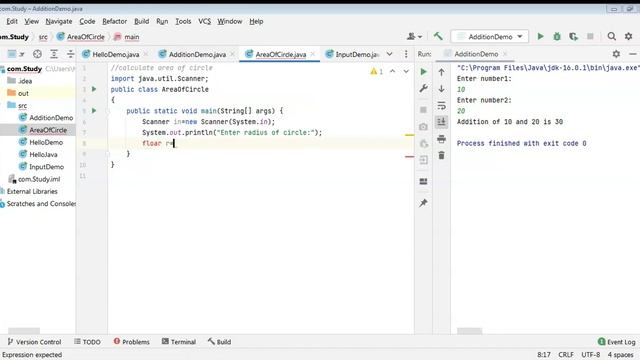Screen dimensions: 640x360
Task: Go to next highlighted error arrow
Action: pyautogui.click(x=406, y=71)
